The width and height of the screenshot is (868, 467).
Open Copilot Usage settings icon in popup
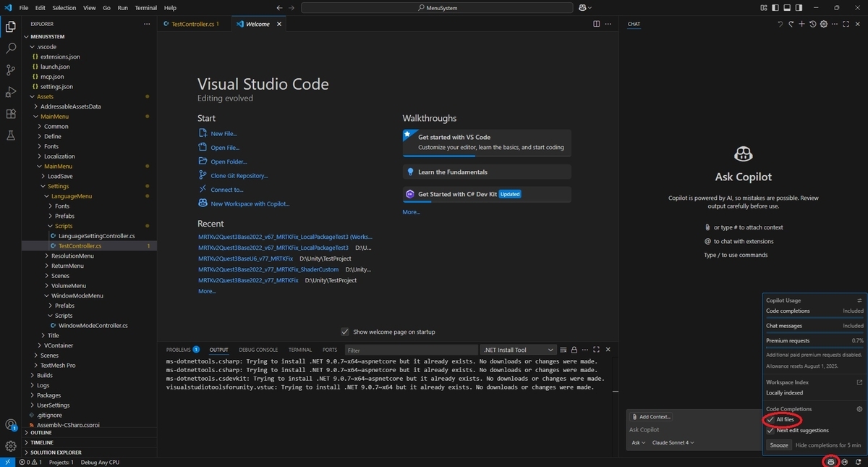859,300
